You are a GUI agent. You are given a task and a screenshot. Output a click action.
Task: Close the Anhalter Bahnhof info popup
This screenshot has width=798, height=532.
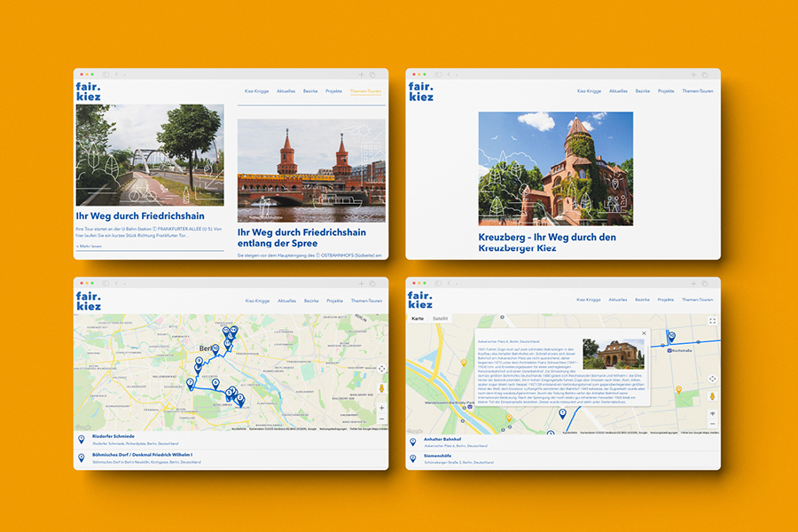point(645,333)
